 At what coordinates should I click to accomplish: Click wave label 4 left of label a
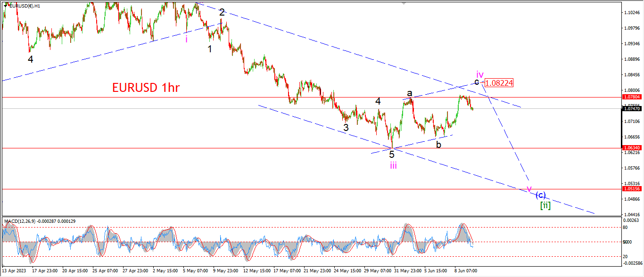point(378,101)
